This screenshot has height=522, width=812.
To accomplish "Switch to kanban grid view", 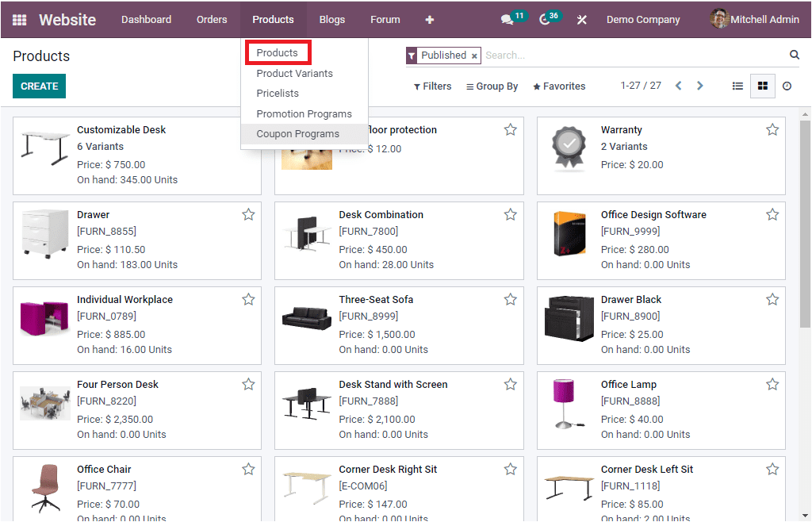I will [x=762, y=86].
